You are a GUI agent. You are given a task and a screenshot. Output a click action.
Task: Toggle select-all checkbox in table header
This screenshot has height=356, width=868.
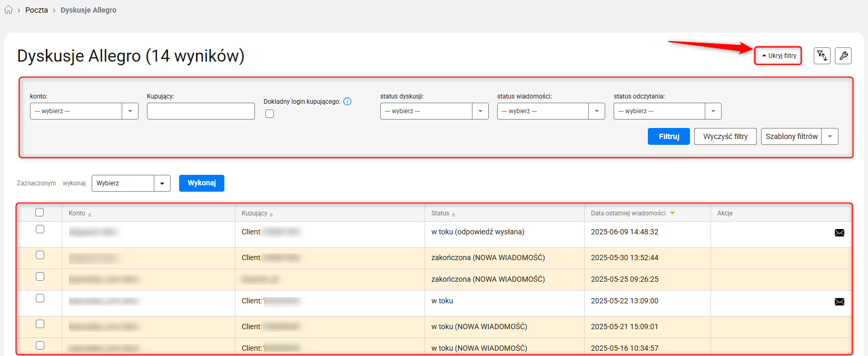tap(40, 212)
